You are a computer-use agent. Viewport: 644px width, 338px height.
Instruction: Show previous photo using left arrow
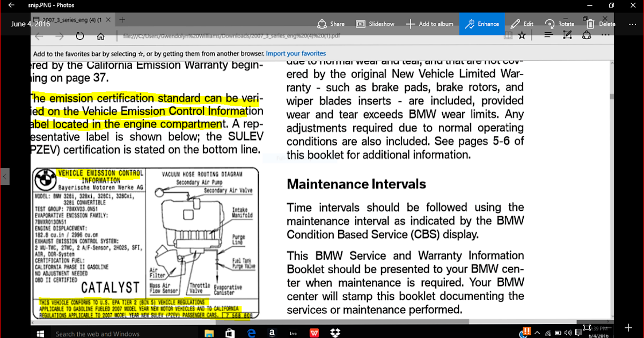[5, 176]
